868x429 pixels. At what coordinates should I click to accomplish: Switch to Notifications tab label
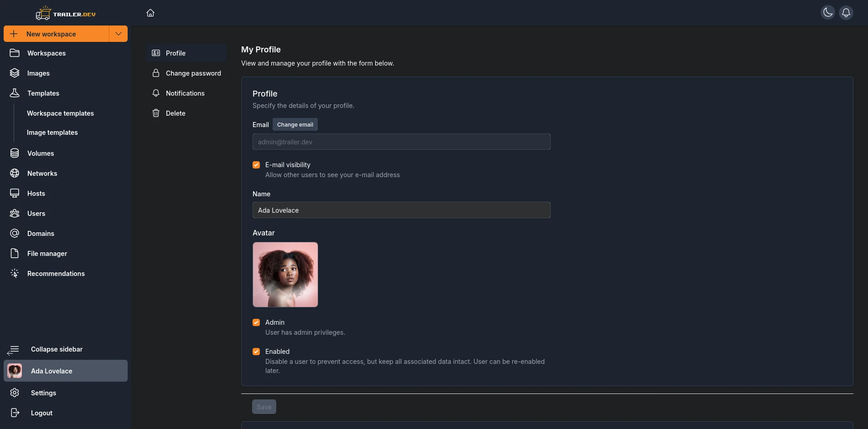pos(185,93)
